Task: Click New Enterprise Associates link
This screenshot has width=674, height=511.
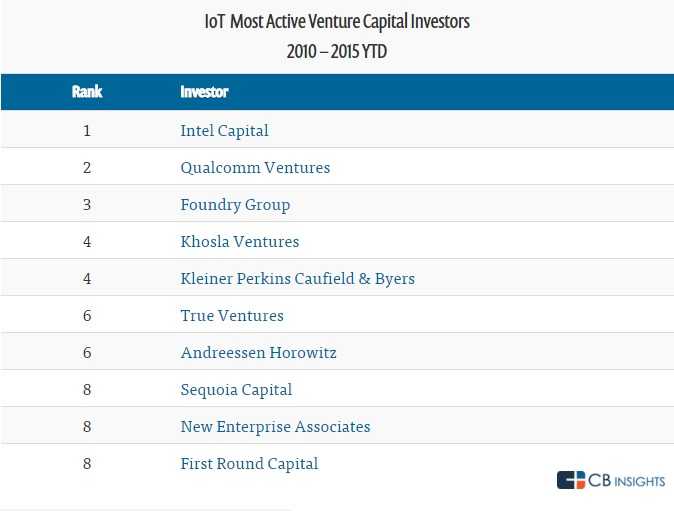Action: tap(275, 426)
